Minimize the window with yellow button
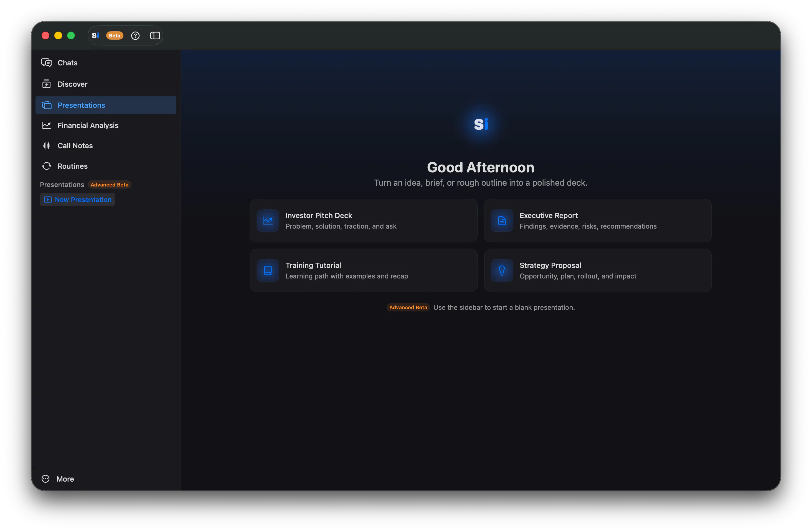Image resolution: width=812 pixels, height=532 pixels. coord(58,35)
